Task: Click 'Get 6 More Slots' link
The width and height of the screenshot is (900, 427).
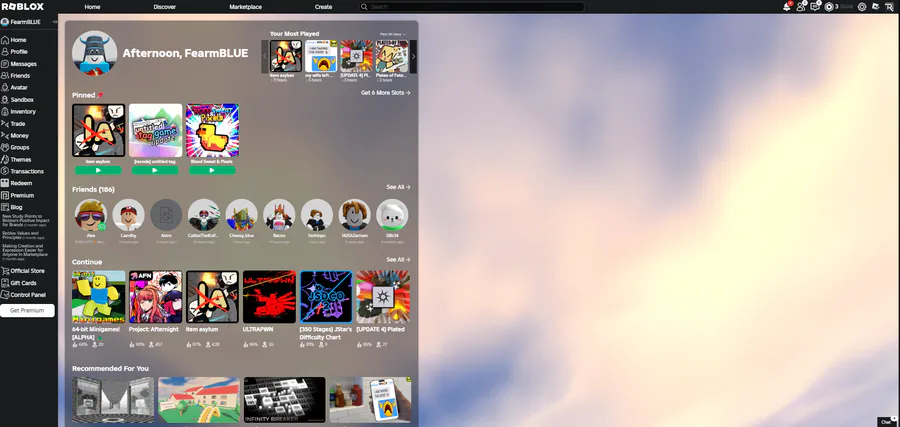Action: pyautogui.click(x=385, y=92)
